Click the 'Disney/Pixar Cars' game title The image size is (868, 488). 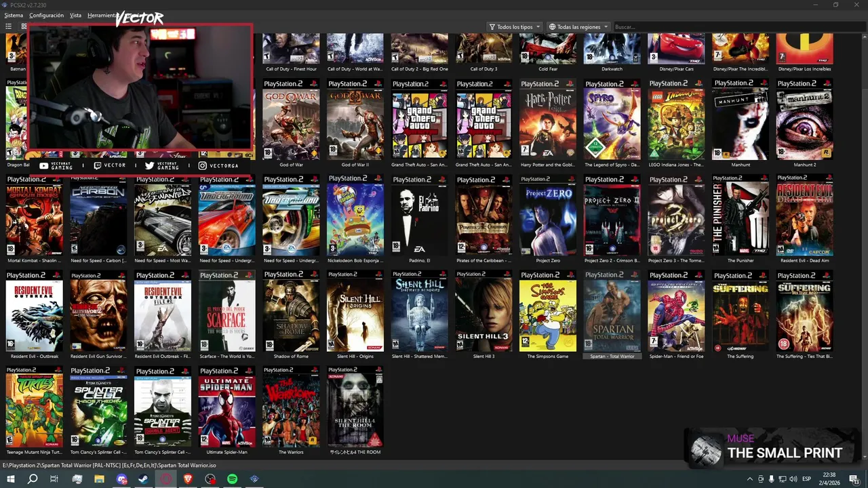(x=676, y=69)
